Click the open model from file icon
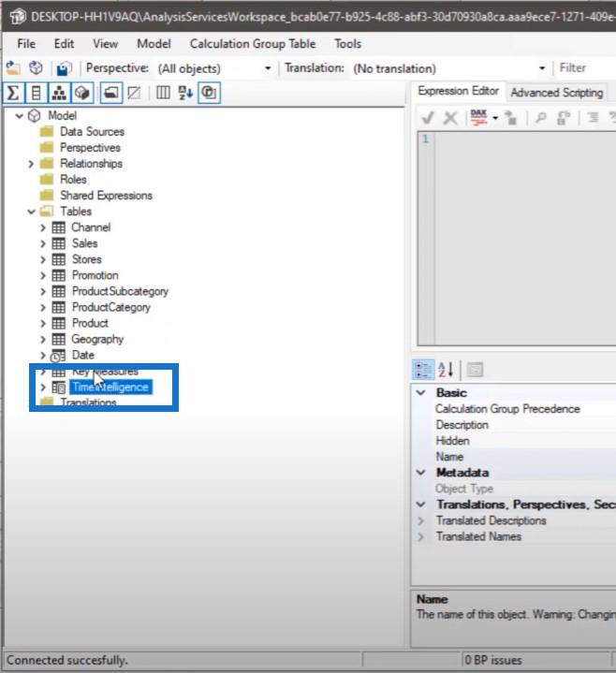This screenshot has width=616, height=673. click(x=13, y=68)
